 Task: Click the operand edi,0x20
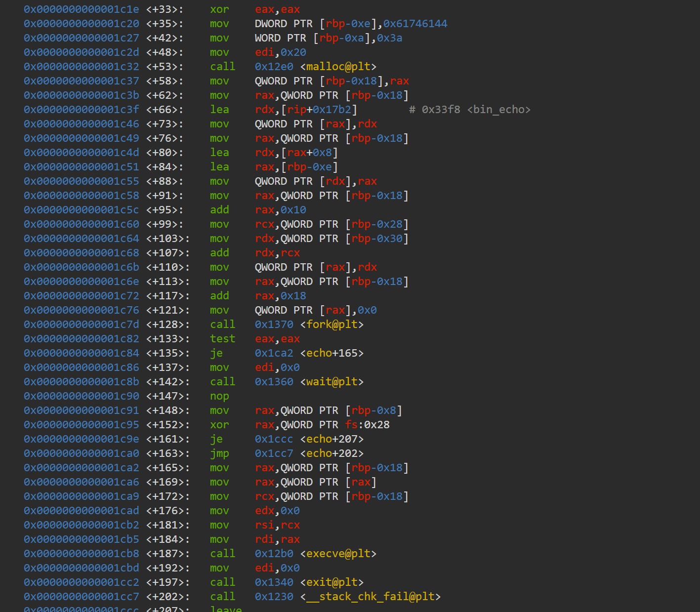coord(281,52)
